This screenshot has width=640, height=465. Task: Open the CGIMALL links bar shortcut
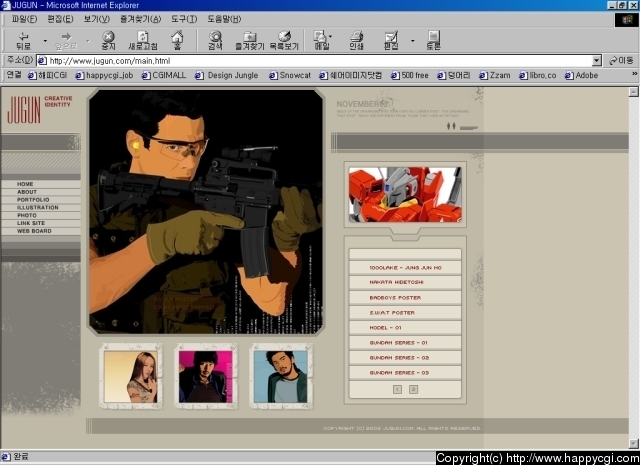[x=164, y=76]
